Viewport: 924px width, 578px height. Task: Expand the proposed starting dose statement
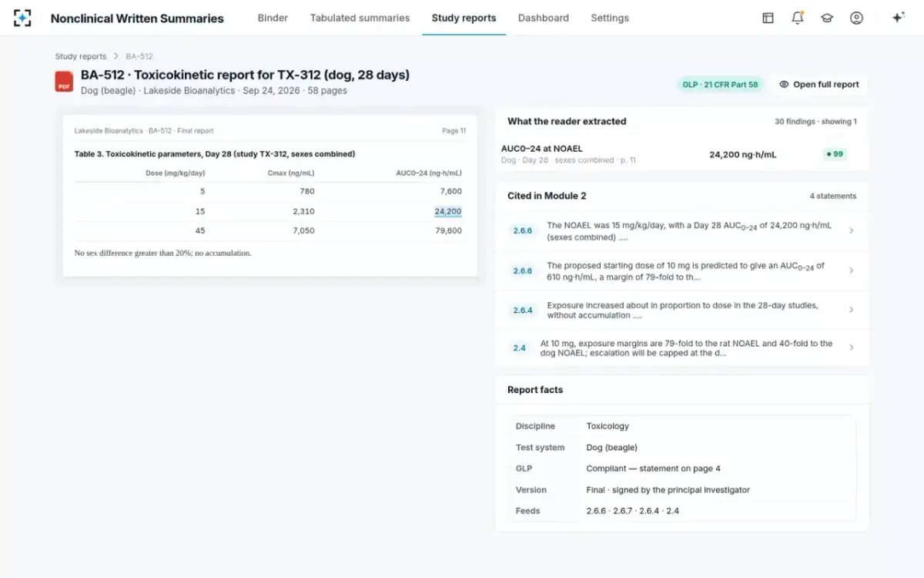click(x=681, y=271)
